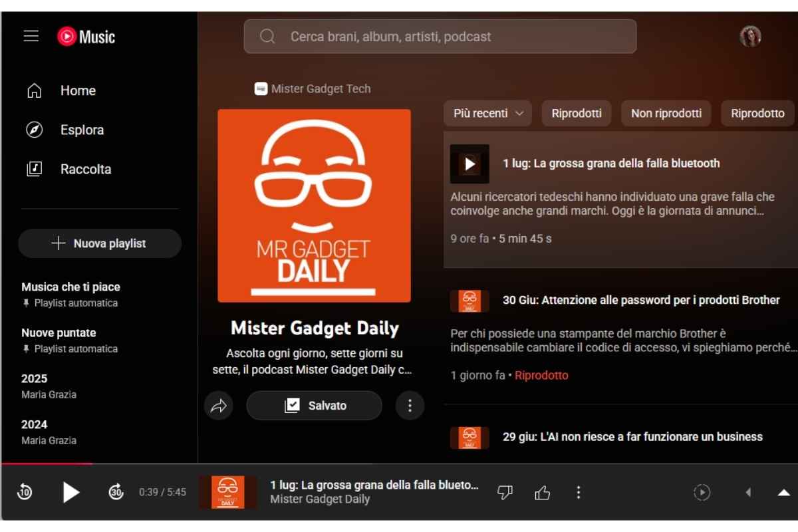The image size is (798, 532).
Task: Open the Mister Gadget Tech channel link
Action: pos(313,88)
